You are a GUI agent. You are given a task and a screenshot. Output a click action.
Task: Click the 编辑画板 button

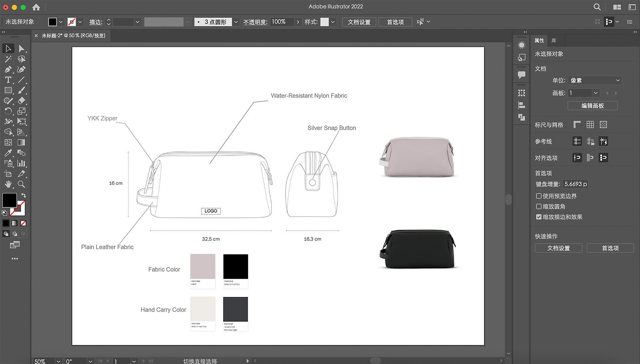[592, 105]
